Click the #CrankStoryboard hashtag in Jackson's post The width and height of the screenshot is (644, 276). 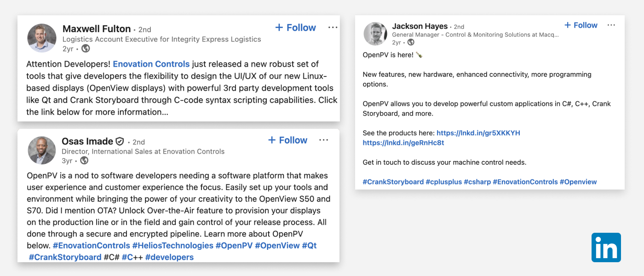coord(393,182)
